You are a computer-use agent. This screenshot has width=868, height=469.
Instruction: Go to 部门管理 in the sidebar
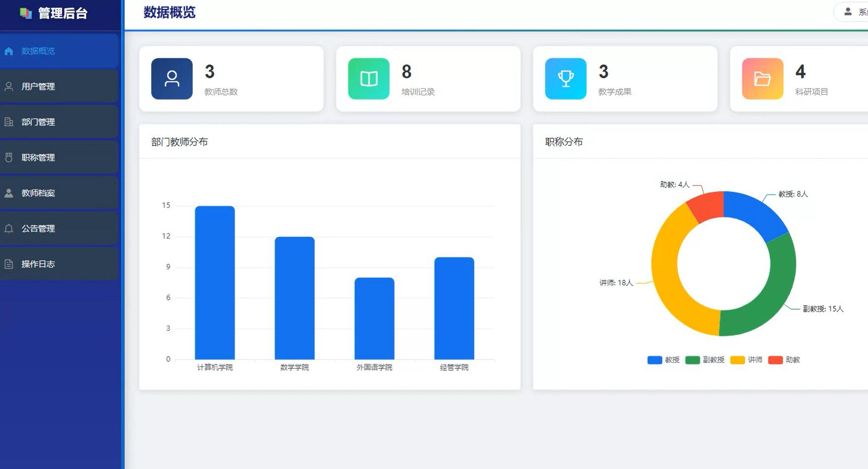tap(59, 122)
